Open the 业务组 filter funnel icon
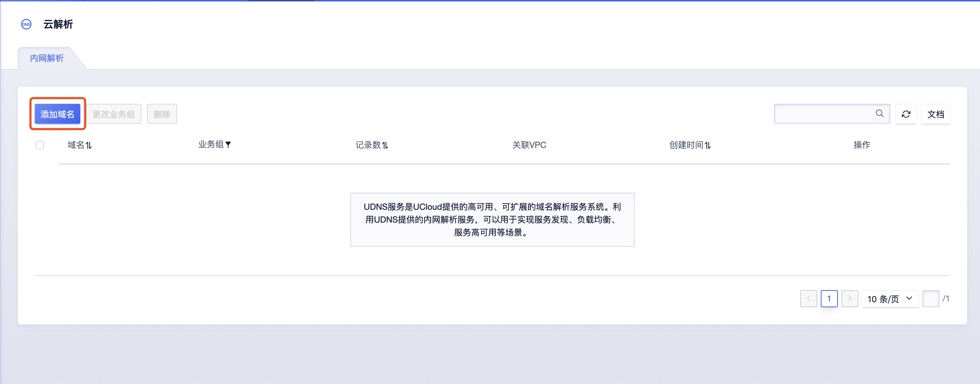Viewport: 980px width, 384px height. click(x=228, y=145)
